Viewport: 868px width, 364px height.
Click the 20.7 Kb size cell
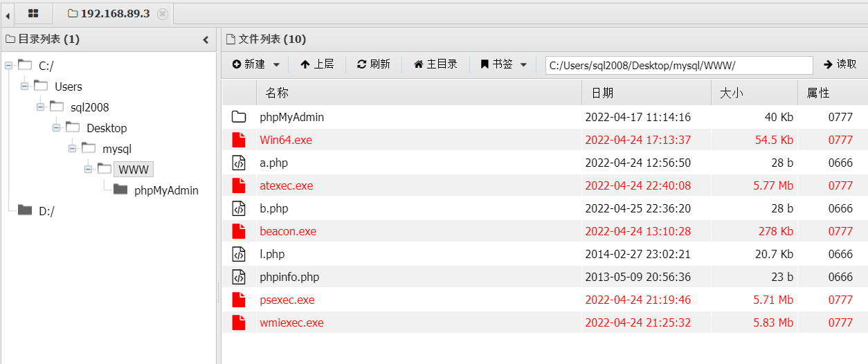coord(774,254)
